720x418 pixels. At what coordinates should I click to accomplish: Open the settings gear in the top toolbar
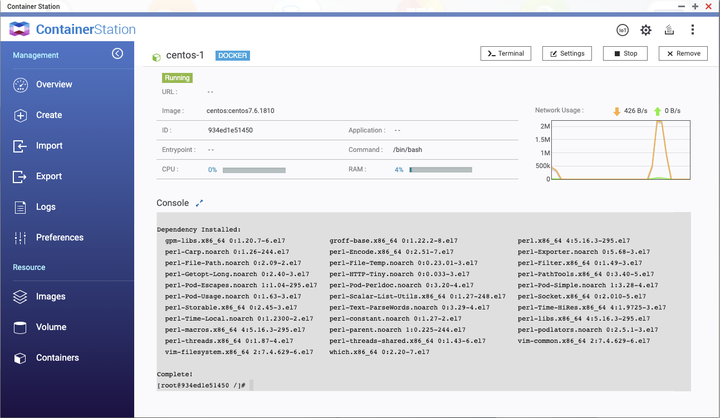click(646, 30)
